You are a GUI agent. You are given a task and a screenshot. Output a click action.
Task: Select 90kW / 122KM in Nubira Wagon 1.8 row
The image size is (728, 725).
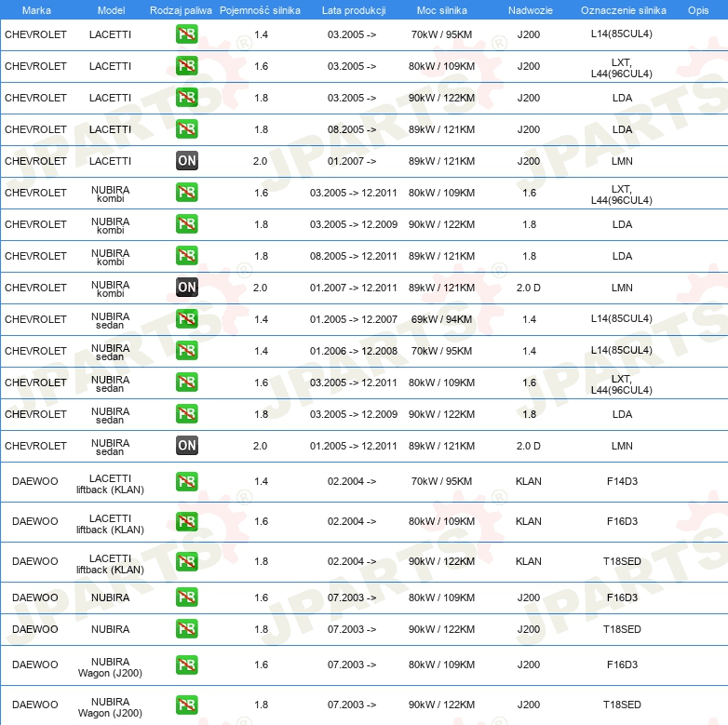point(441,705)
